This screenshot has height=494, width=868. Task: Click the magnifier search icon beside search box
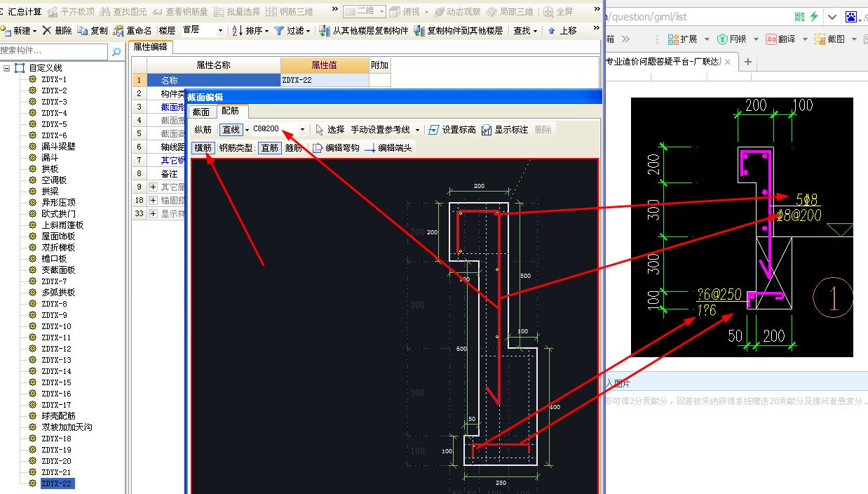click(116, 51)
